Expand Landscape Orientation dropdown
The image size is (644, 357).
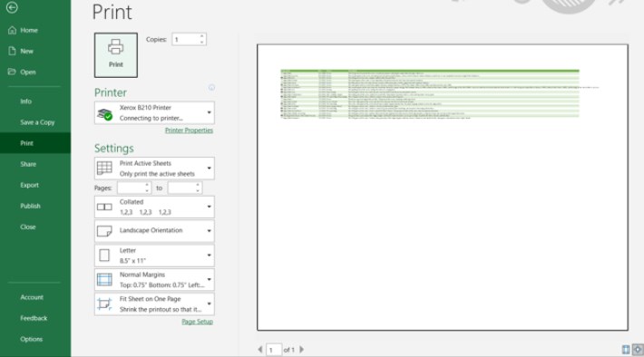coord(154,231)
